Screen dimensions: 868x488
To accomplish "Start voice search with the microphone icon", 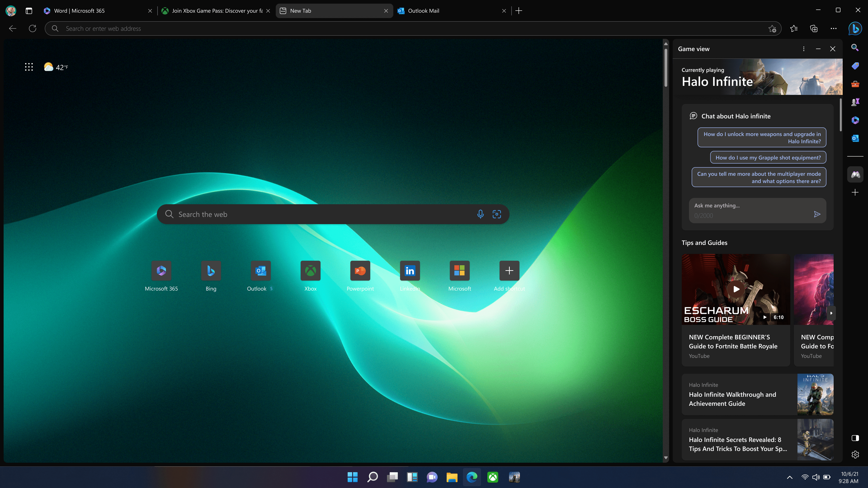I will click(x=480, y=214).
